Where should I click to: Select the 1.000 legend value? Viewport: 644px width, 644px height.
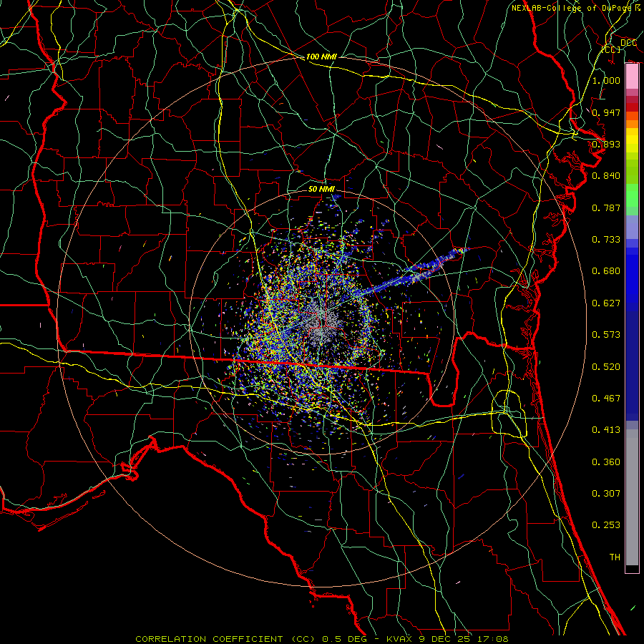point(606,81)
